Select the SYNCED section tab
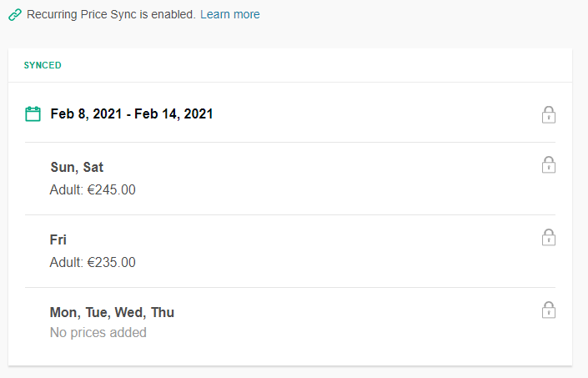The width and height of the screenshot is (588, 378). [43, 65]
